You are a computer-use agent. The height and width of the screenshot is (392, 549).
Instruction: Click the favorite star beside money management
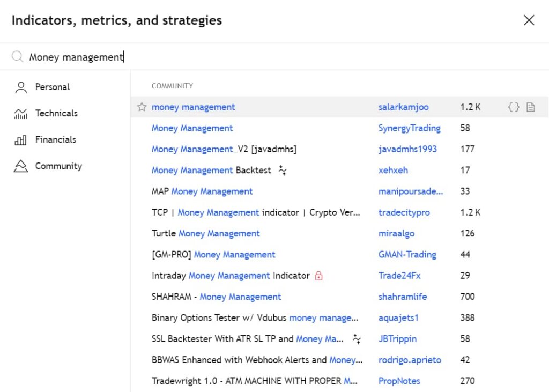(142, 107)
